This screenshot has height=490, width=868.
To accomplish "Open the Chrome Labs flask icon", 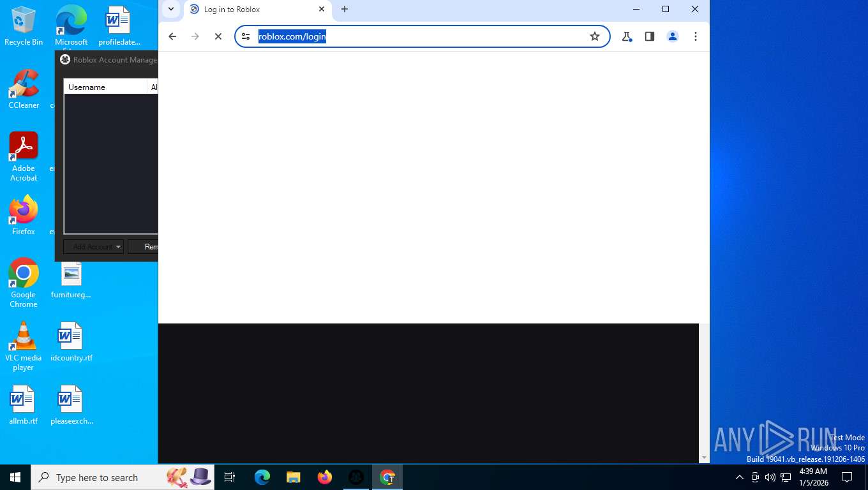I will pyautogui.click(x=627, y=36).
